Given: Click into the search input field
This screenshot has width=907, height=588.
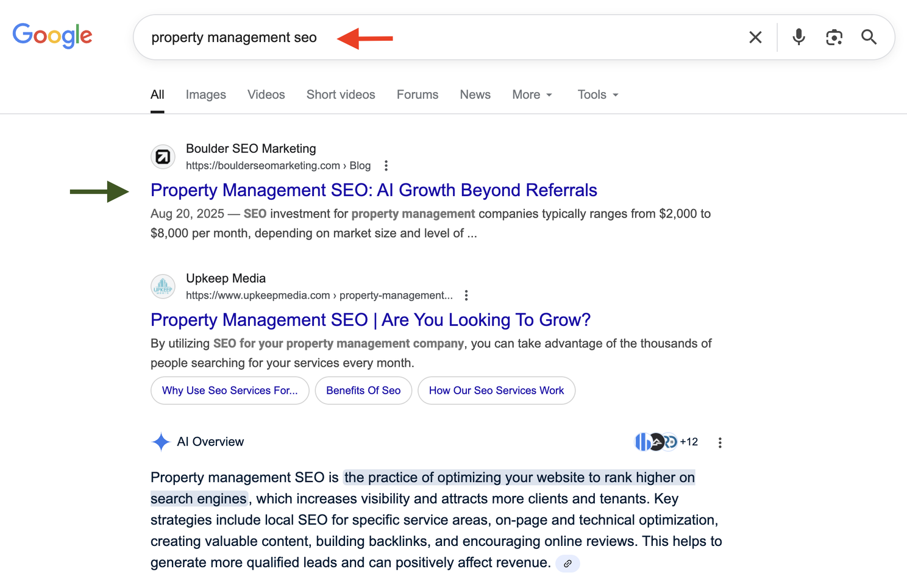Looking at the screenshot, I should coord(488,38).
